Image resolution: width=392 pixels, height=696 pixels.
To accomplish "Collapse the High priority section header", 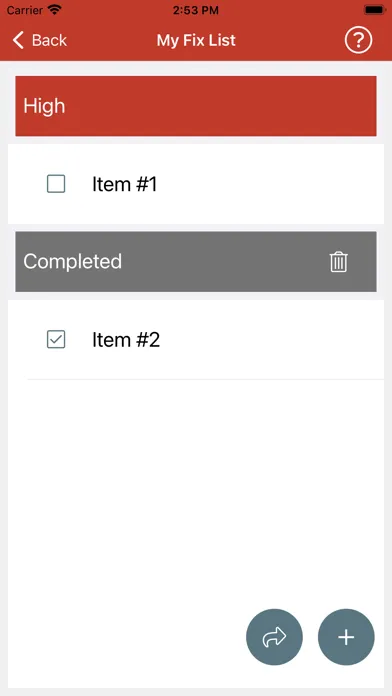I will 196,106.
